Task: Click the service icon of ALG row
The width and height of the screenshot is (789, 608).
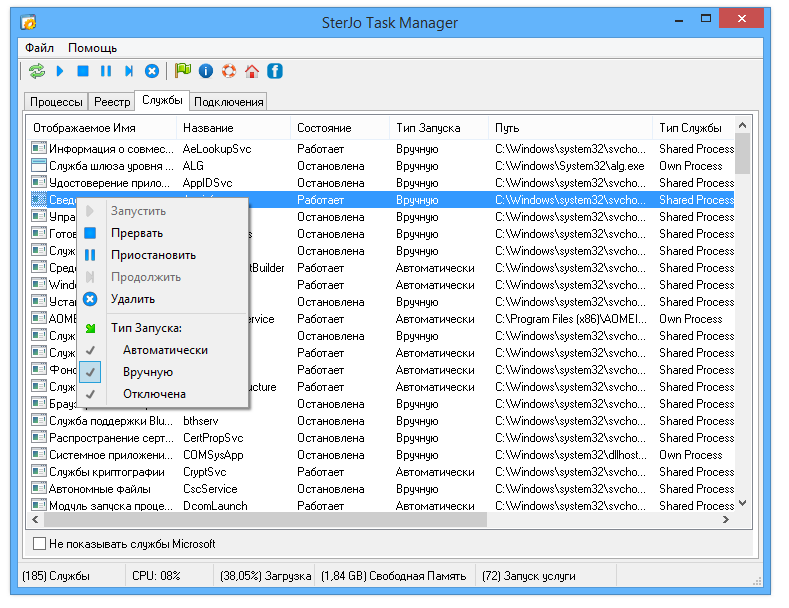Action: pyautogui.click(x=39, y=165)
